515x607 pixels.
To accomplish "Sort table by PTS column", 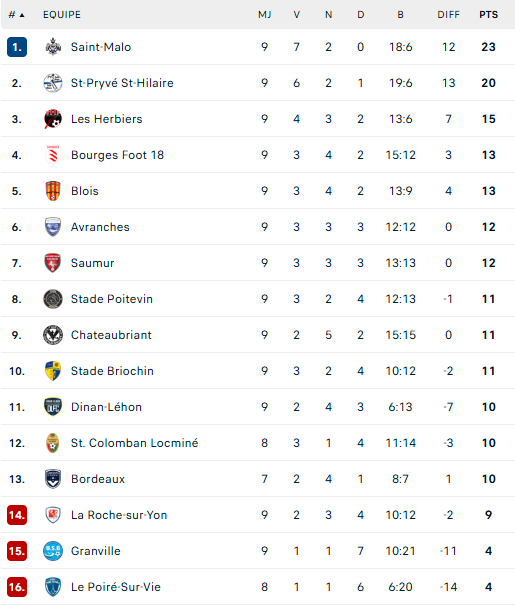I will (x=488, y=15).
